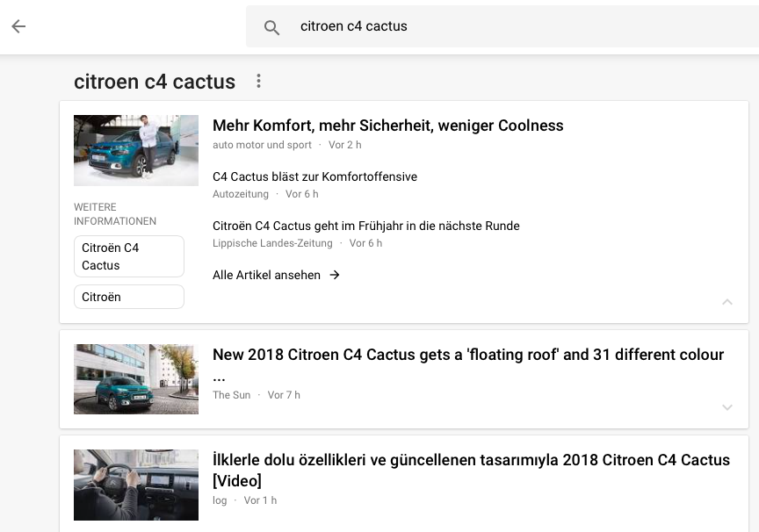
Task: Collapse the first news card with up chevron
Action: click(x=727, y=302)
